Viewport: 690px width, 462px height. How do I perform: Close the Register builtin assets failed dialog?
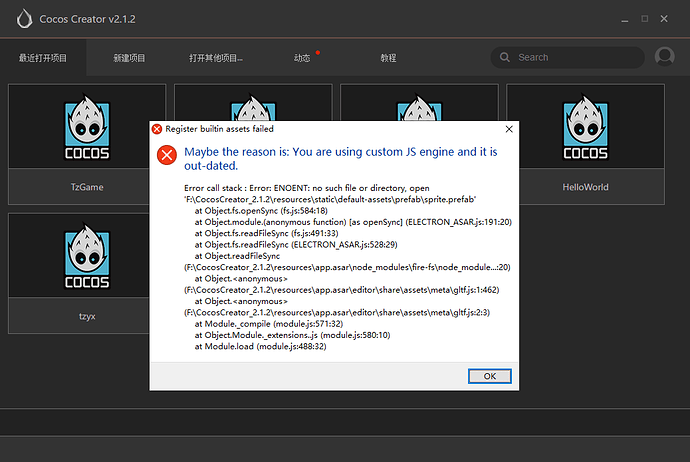coord(509,129)
